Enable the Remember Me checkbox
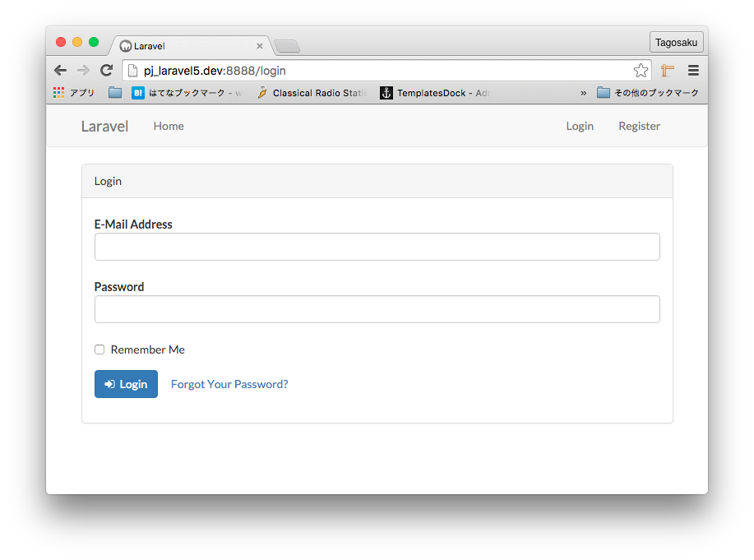Viewport: 754px width, 560px height. [x=99, y=349]
